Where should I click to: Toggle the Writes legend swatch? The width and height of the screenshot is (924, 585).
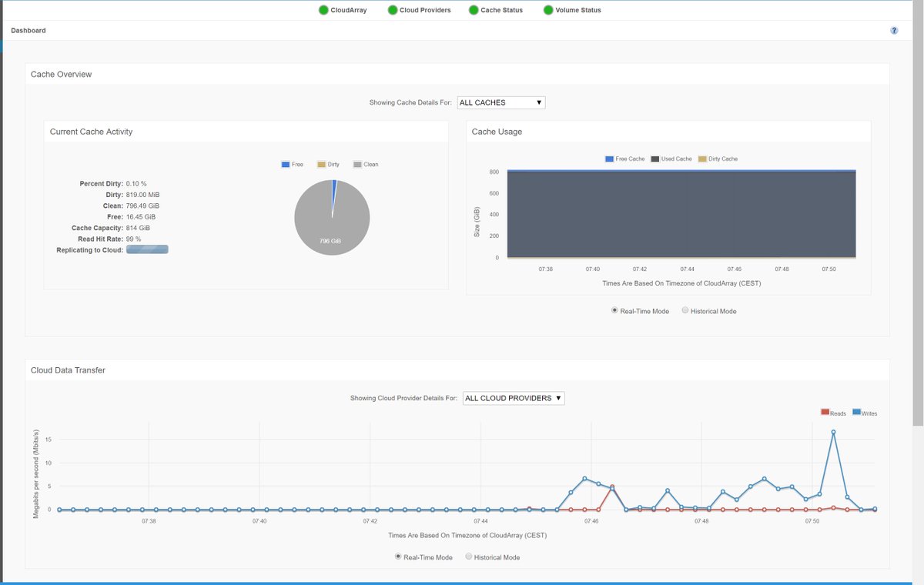click(x=856, y=413)
